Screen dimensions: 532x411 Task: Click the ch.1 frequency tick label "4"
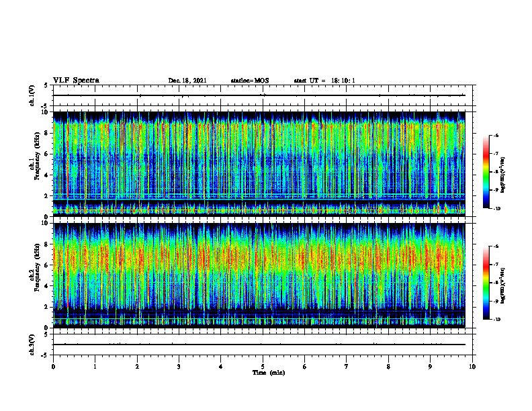coord(47,175)
